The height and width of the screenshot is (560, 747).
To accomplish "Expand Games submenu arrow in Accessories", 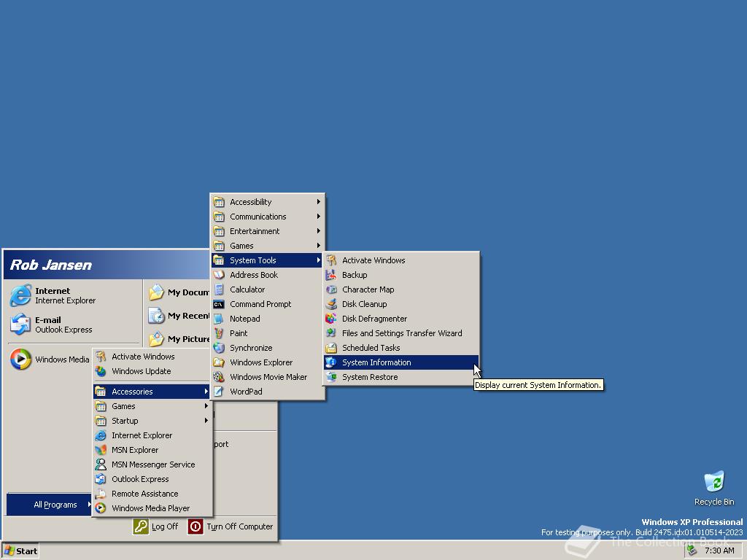I will pos(318,246).
